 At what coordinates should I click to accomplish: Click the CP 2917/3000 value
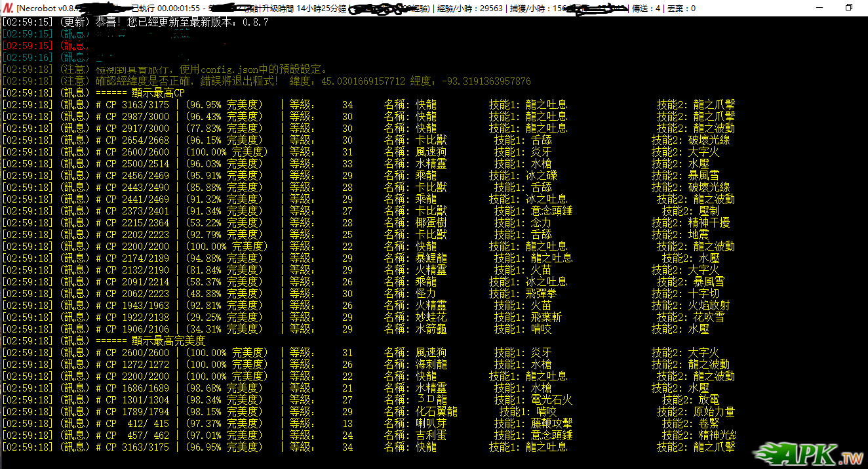pyautogui.click(x=137, y=128)
